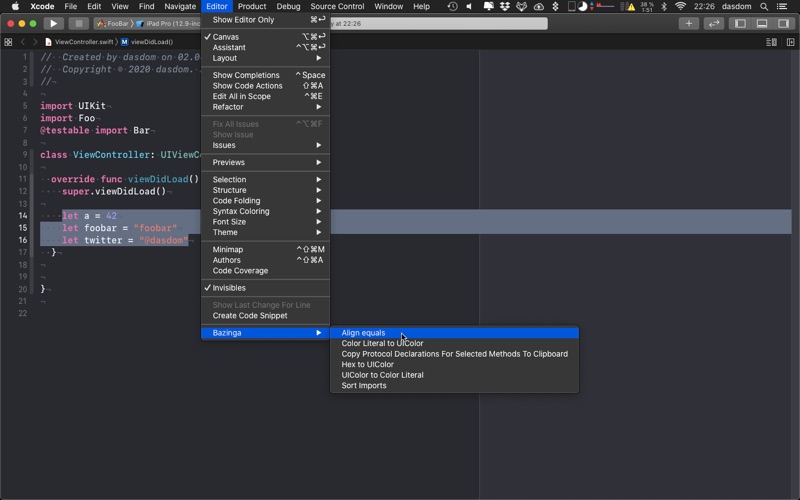The width and height of the screenshot is (800, 500).
Task: Click the Wi-Fi status icon
Action: [680, 6]
